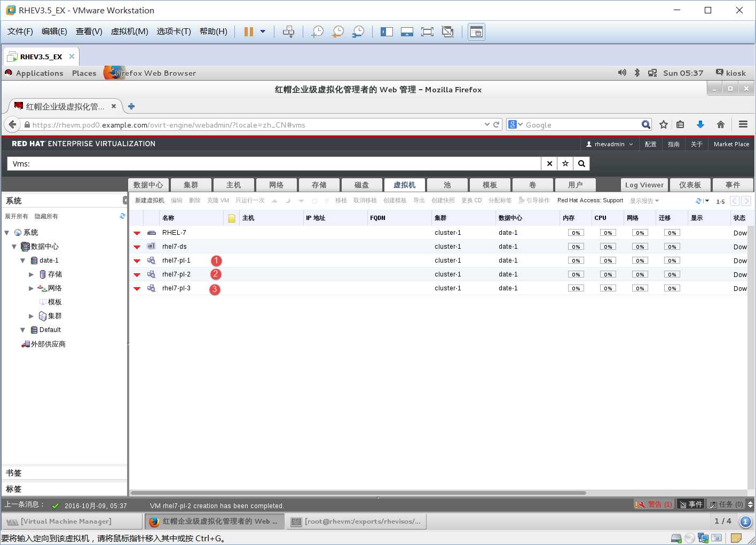Screen dimensions: 756x545
Task: Open 指南 link in RHEV header
Action: (673, 144)
